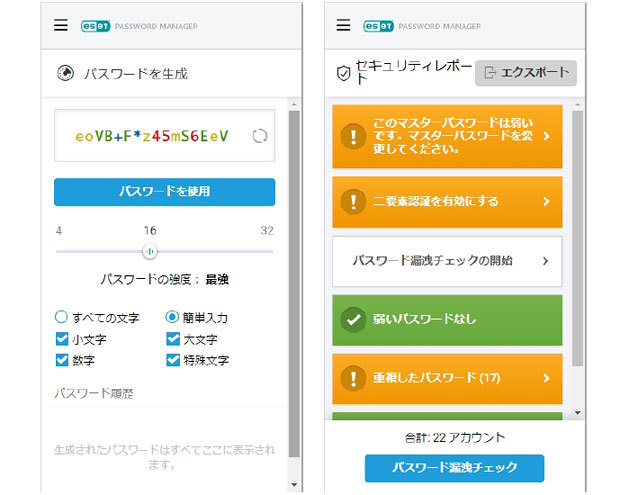Screen dimensions: 620x495
Task: Click the password generator icon beside パスワードを生成
Action: [x=66, y=73]
